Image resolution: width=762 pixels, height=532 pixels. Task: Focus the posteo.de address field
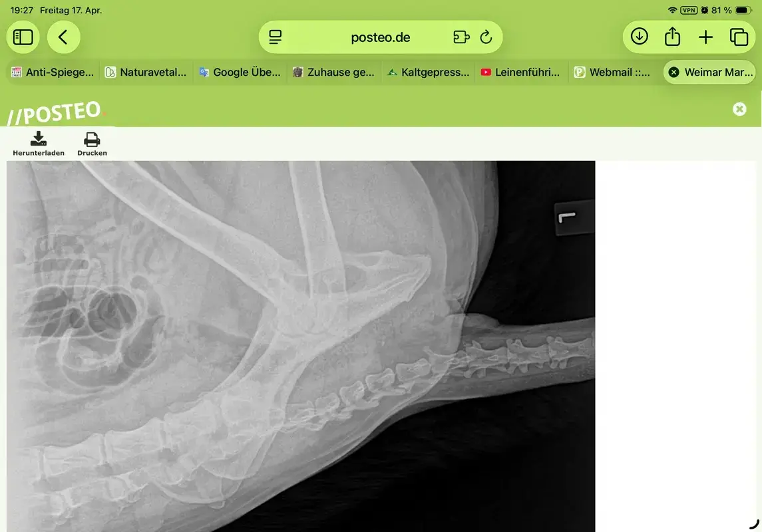click(x=381, y=37)
